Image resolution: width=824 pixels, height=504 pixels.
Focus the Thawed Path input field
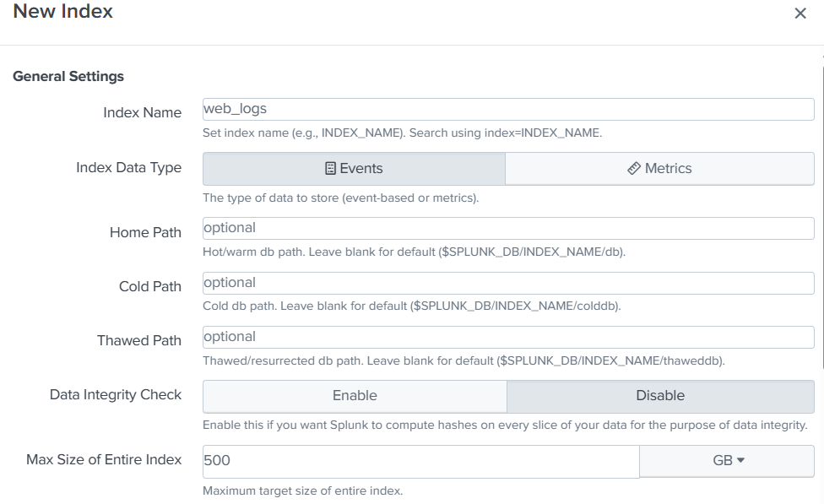tap(507, 337)
